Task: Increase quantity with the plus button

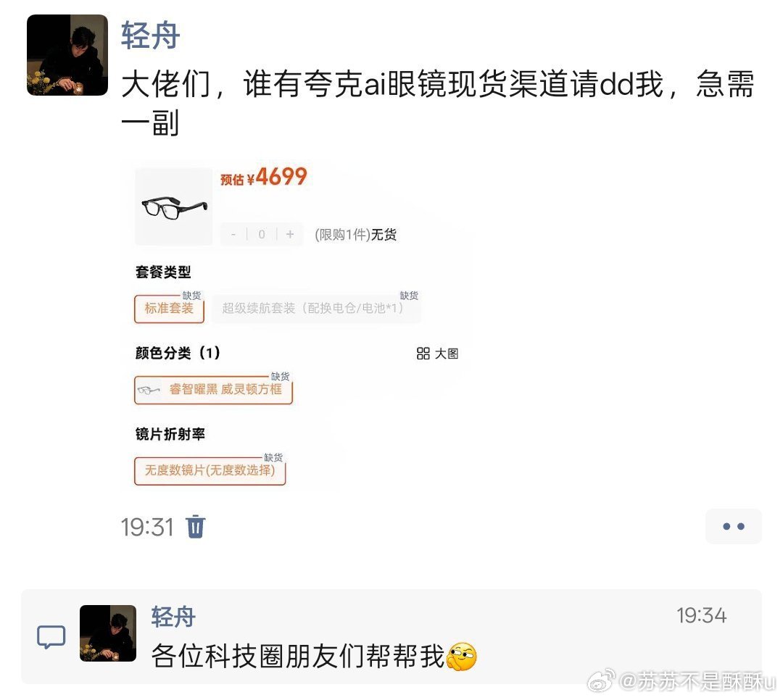Action: (x=290, y=234)
